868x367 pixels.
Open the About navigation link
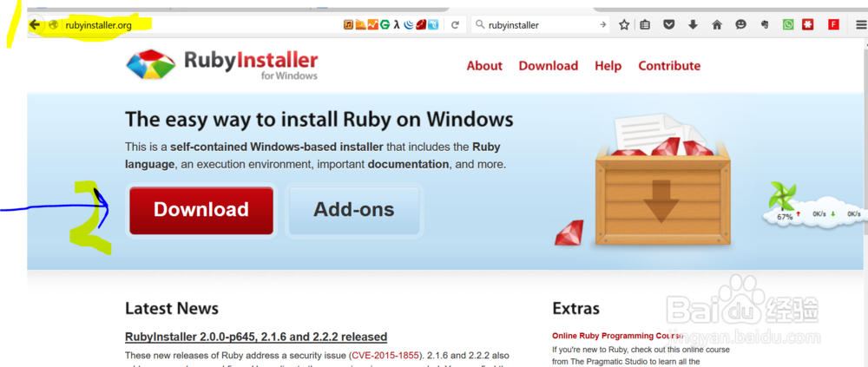(x=484, y=66)
